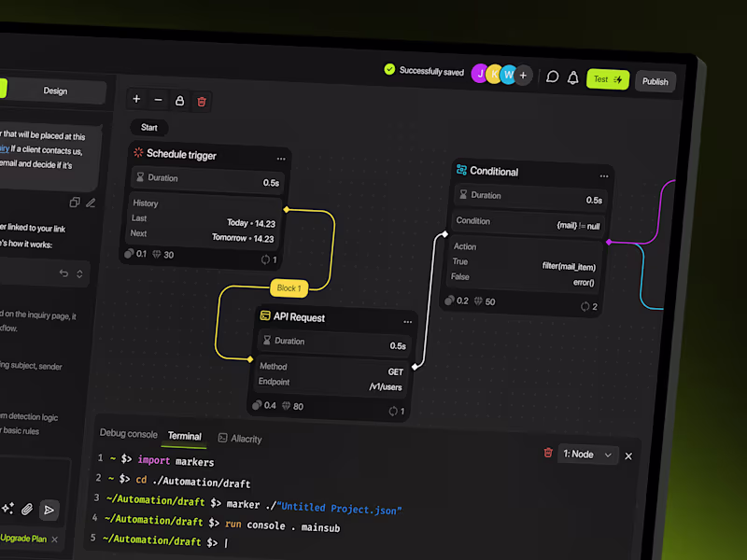747x560 pixels.
Task: Click the Conditional white input connector
Action: [x=445, y=234]
